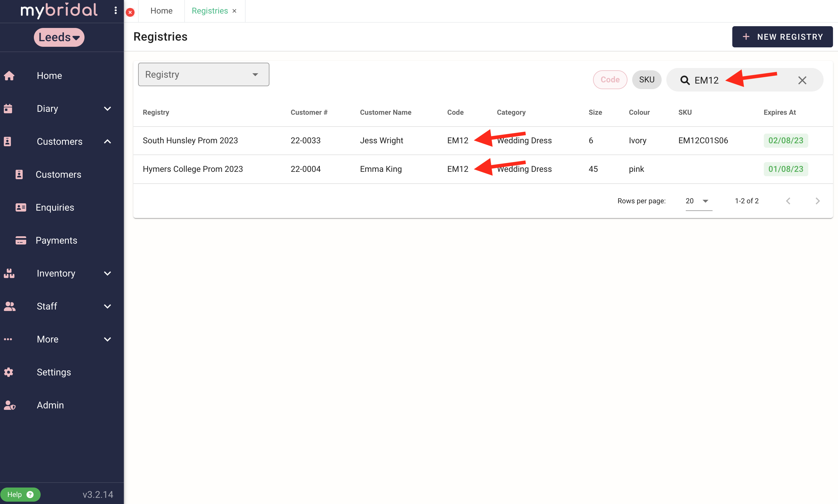This screenshot has height=504, width=838.
Task: Click expiry badge 01/08/23
Action: tap(786, 169)
